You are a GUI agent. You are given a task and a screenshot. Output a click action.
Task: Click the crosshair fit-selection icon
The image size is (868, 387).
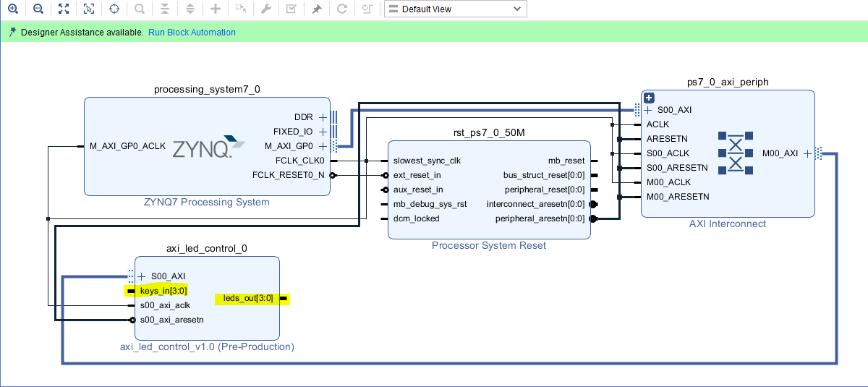114,9
